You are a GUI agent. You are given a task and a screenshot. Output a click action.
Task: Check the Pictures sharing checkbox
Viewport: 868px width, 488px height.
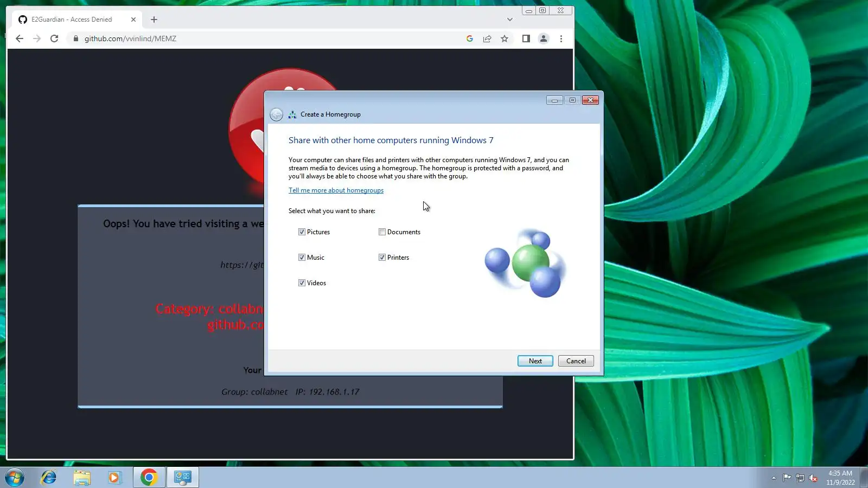(302, 232)
